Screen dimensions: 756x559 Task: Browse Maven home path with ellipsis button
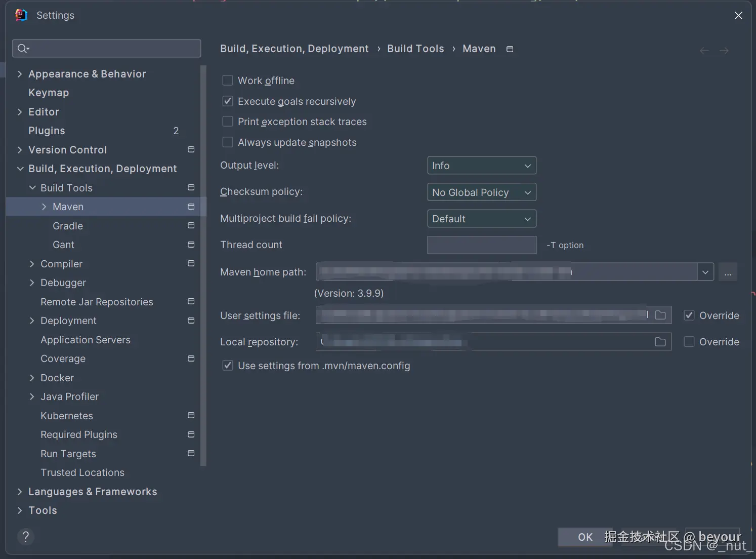(728, 272)
